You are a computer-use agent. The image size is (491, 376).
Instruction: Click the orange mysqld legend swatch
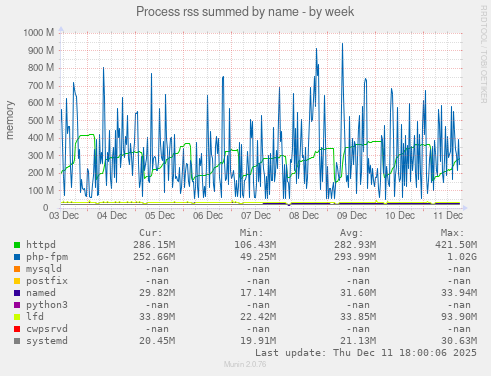17,269
